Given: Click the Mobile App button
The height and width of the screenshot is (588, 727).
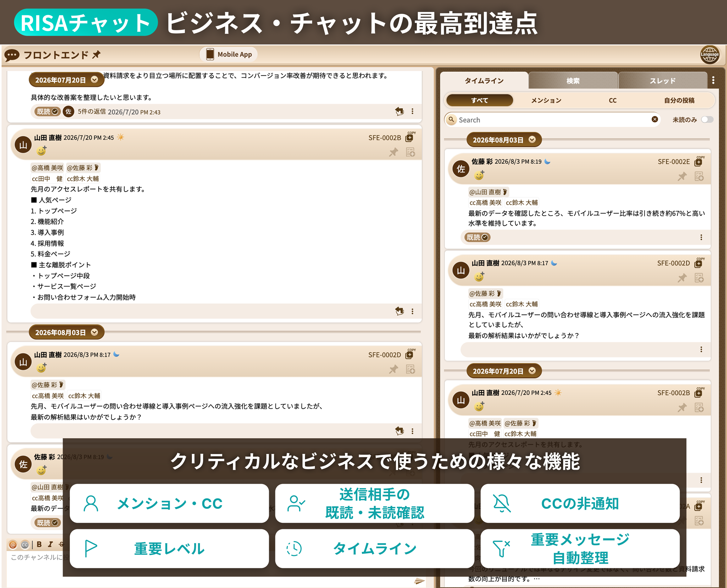Looking at the screenshot, I should point(229,54).
